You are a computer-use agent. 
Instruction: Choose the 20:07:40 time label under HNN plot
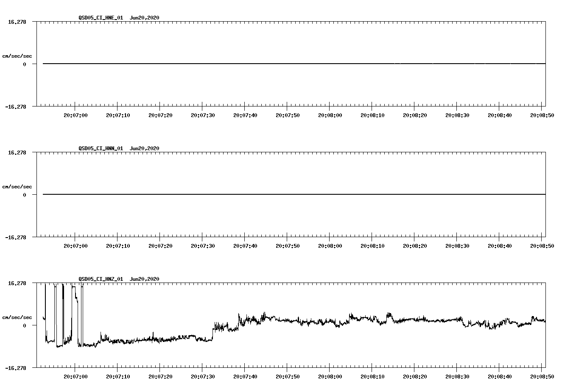pyautogui.click(x=245, y=246)
